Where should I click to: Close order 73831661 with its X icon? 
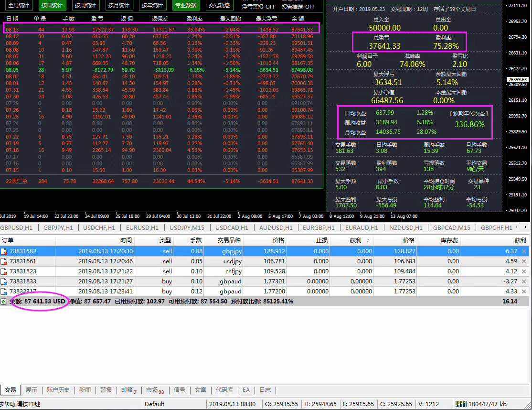[524, 261]
